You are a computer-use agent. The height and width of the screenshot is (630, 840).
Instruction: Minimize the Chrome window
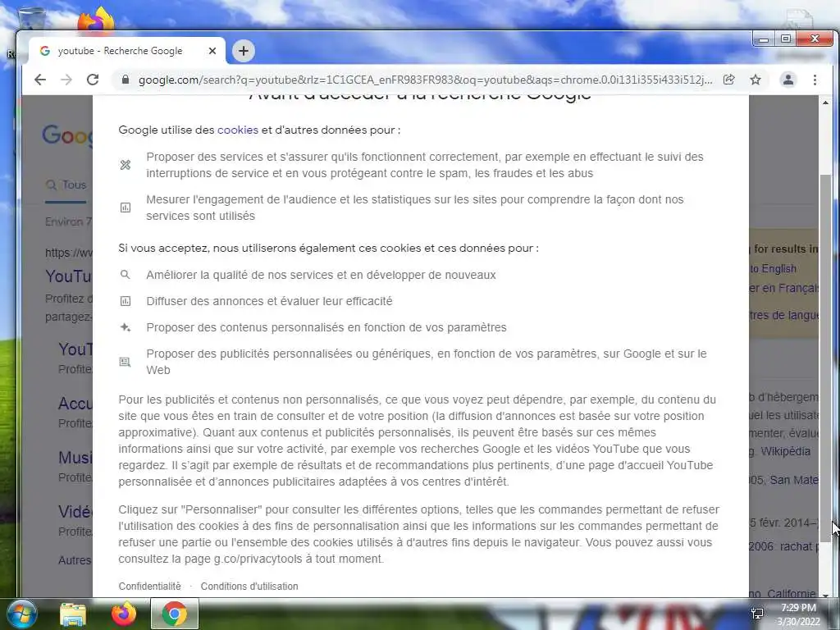coord(764,39)
